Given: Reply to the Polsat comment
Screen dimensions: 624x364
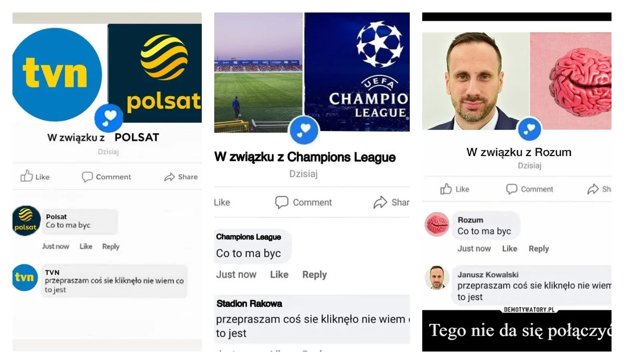Looking at the screenshot, I should tap(111, 246).
